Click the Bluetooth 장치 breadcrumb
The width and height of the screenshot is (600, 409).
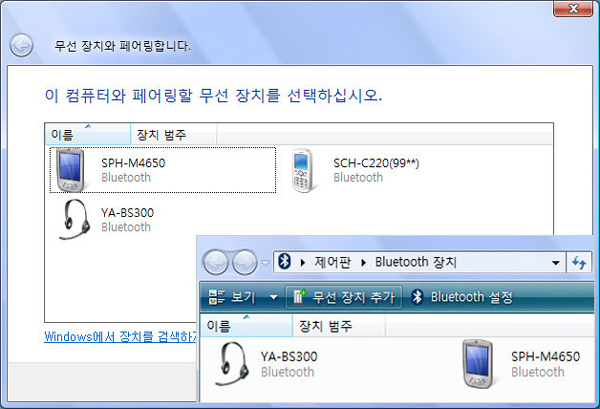[x=416, y=262]
